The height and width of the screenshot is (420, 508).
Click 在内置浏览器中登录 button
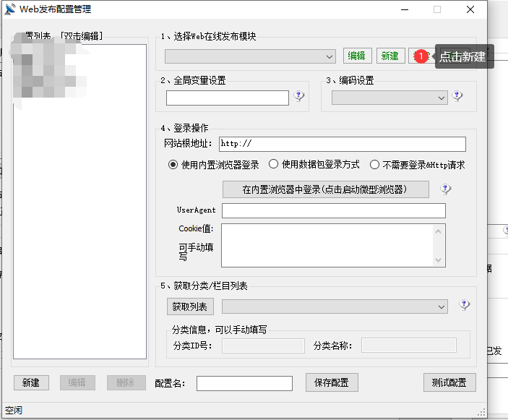click(x=326, y=189)
